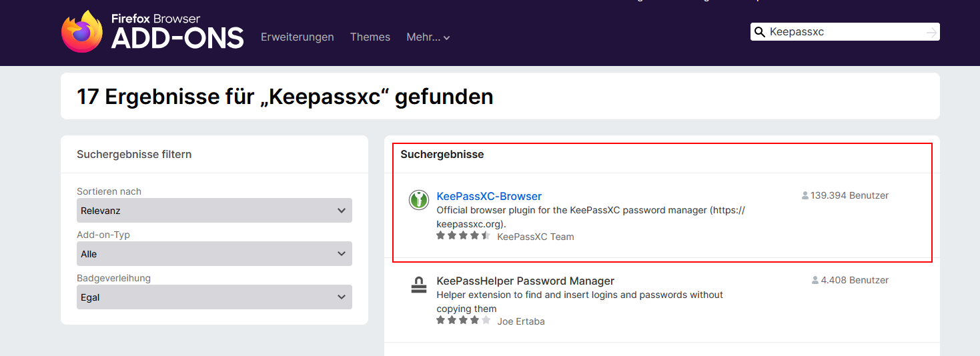Click the search magnifier icon
The width and height of the screenshot is (980, 356).
(759, 32)
